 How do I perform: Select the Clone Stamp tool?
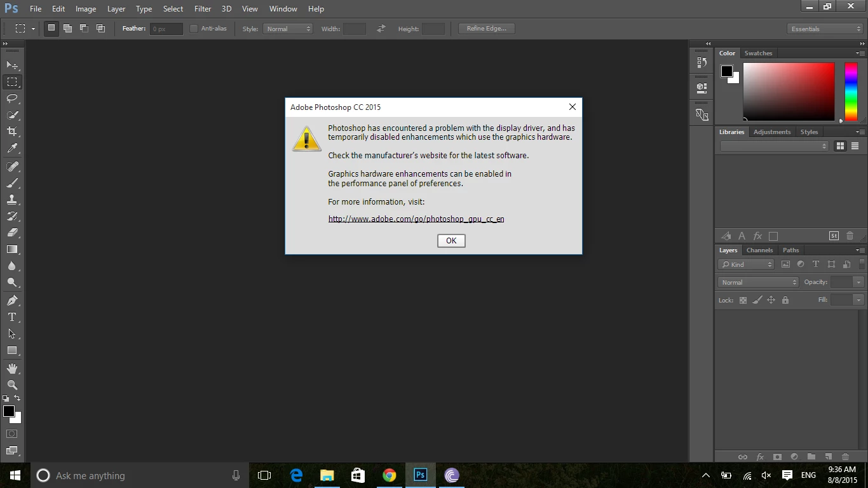click(12, 200)
